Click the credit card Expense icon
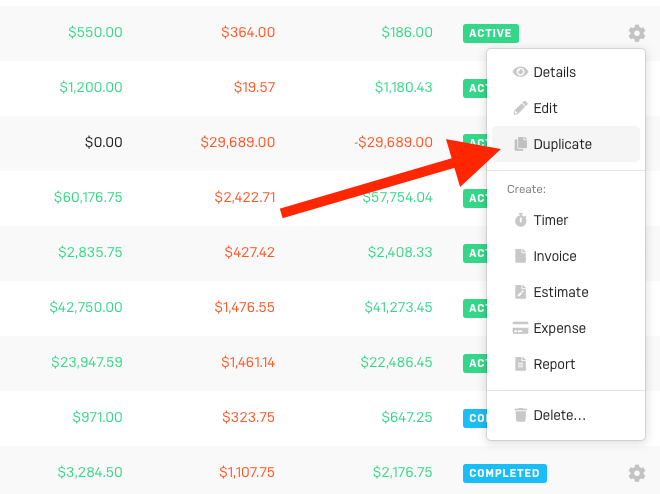 click(520, 328)
